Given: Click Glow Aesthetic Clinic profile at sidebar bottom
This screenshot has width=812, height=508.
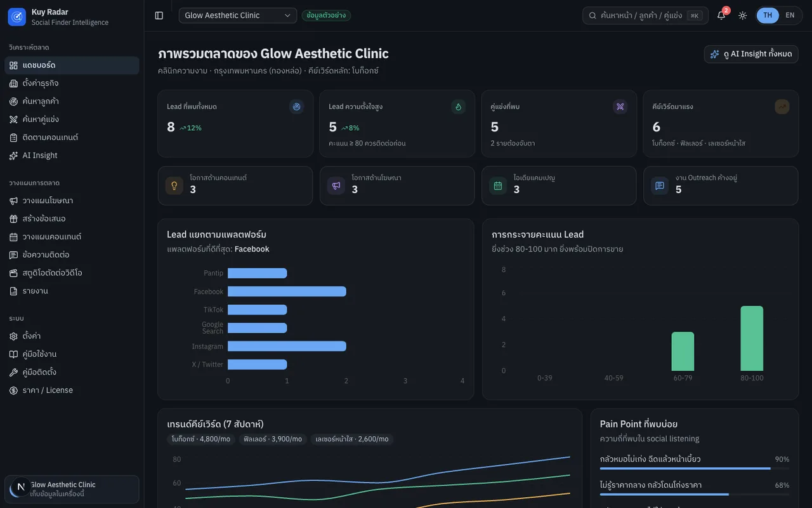Looking at the screenshot, I should click(72, 489).
